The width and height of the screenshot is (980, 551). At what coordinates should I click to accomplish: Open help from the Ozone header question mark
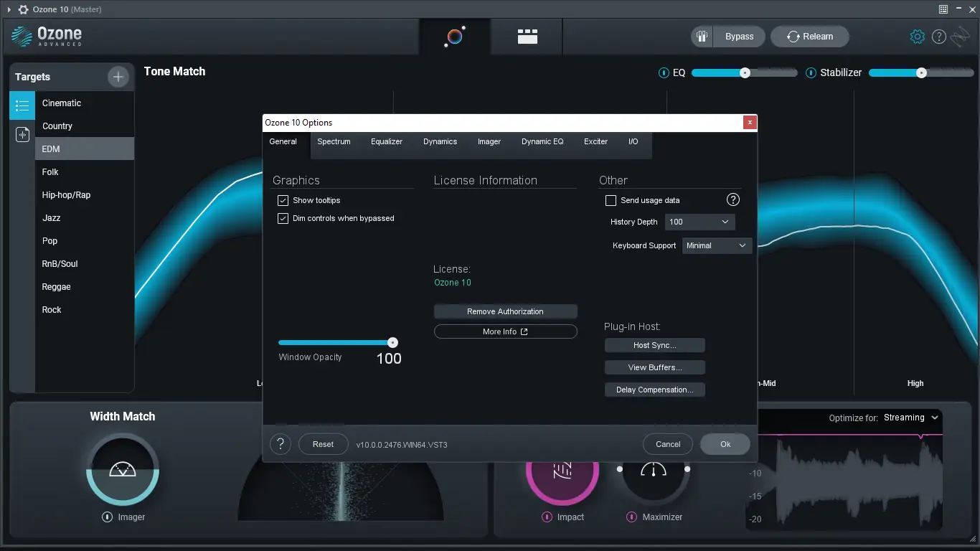(938, 37)
